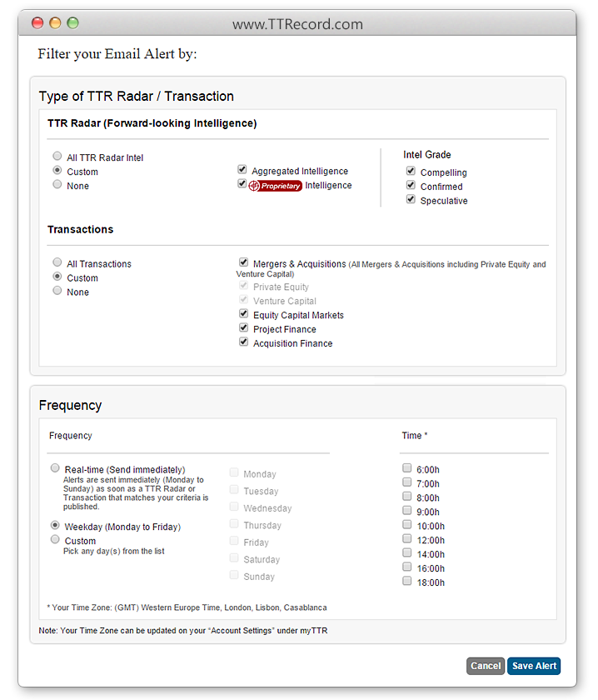This screenshot has height=700, width=598.
Task: Check the Thursday checkbox
Action: click(234, 523)
